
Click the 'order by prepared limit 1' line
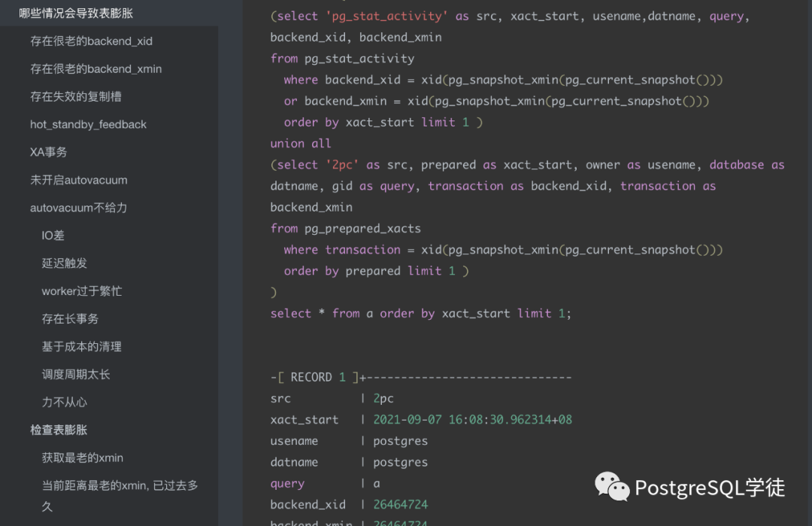tap(377, 271)
